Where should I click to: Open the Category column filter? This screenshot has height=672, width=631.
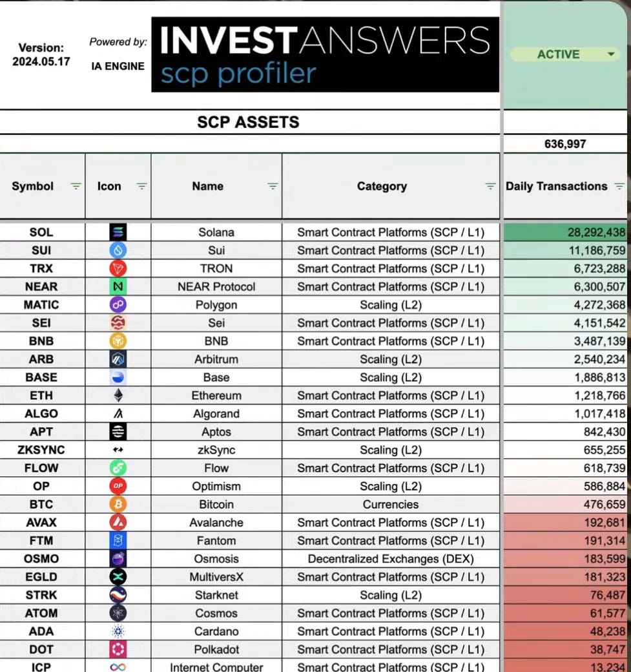[x=490, y=186]
